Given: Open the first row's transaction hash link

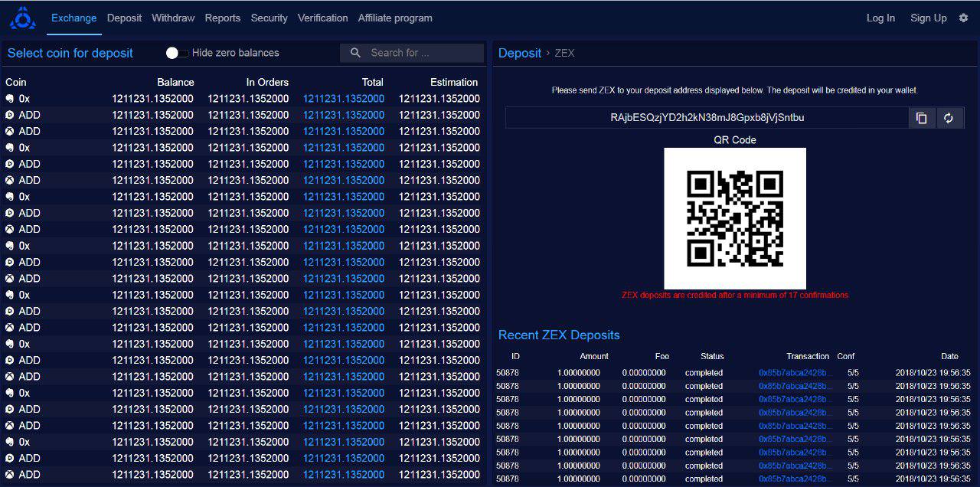Looking at the screenshot, I should point(795,373).
